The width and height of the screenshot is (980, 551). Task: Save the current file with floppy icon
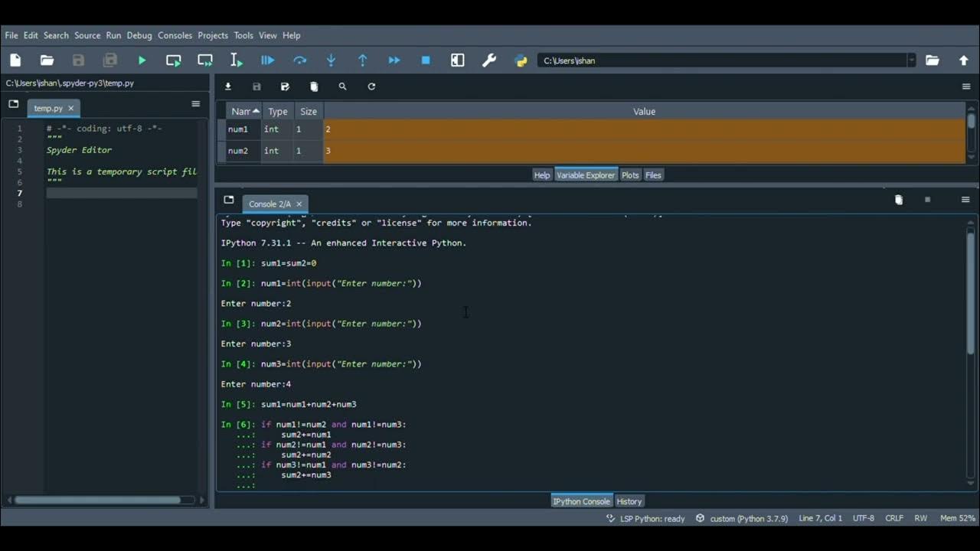coord(78,60)
